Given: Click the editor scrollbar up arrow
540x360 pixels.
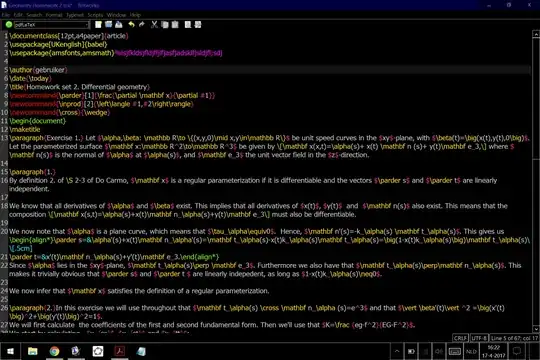Looking at the screenshot, I should pos(536,34).
